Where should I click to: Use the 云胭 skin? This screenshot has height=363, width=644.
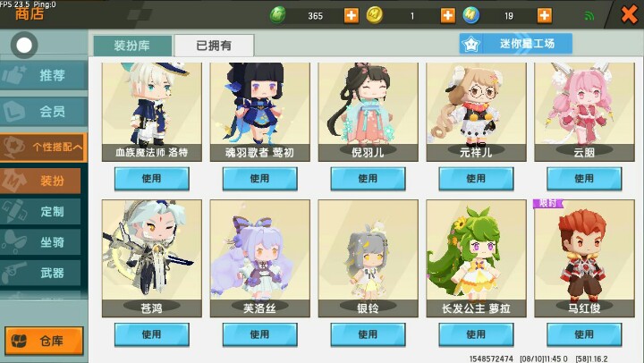point(584,179)
